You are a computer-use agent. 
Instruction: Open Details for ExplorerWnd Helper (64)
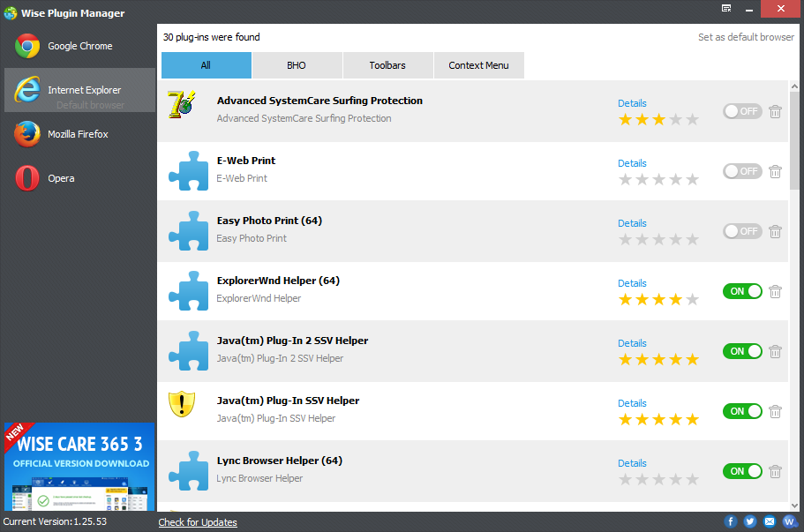coord(632,283)
